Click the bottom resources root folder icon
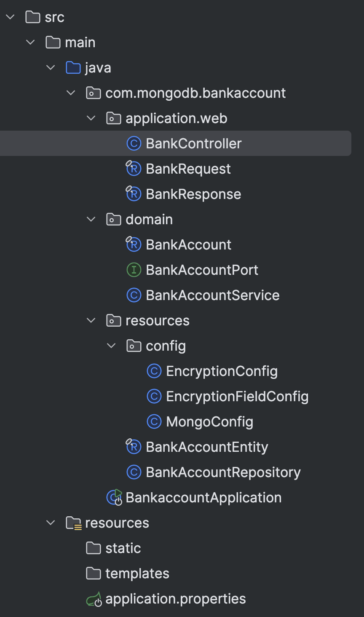Screen dimensions: 364x617 (x=74, y=523)
